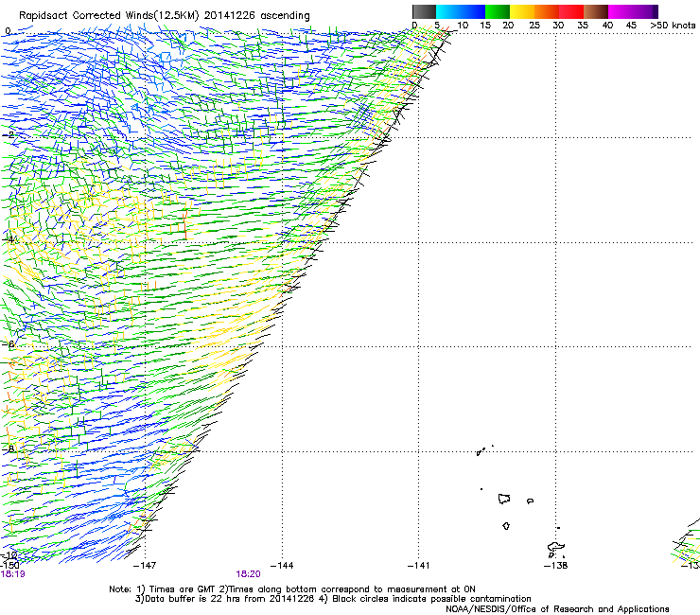
Task: Click the 'NOAA/NESDIS/Office of Research and Applications' credit
Action: coord(557,609)
